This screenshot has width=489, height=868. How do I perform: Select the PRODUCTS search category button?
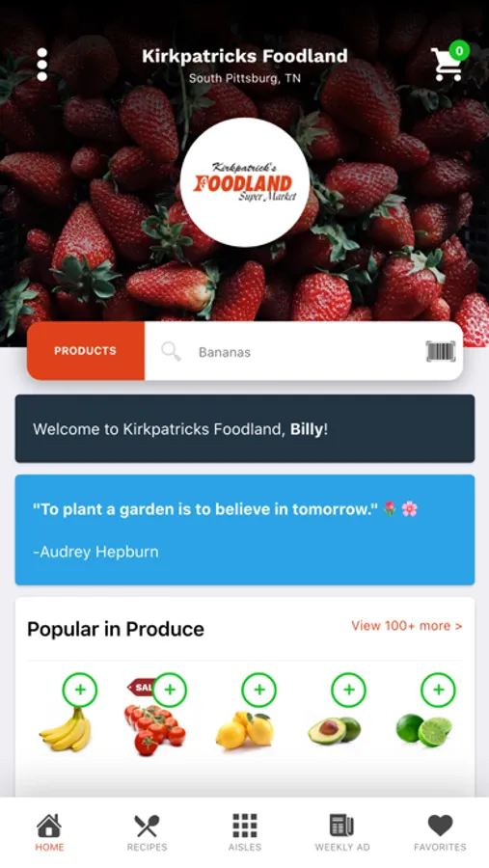tap(85, 351)
